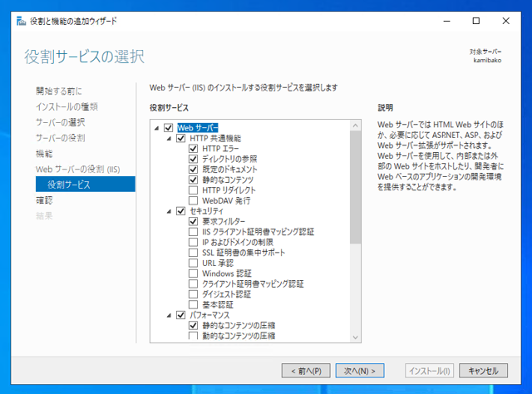Image resolution: width=532 pixels, height=394 pixels.
Task: Select the WebDAV 発行 label text
Action: pos(226,200)
